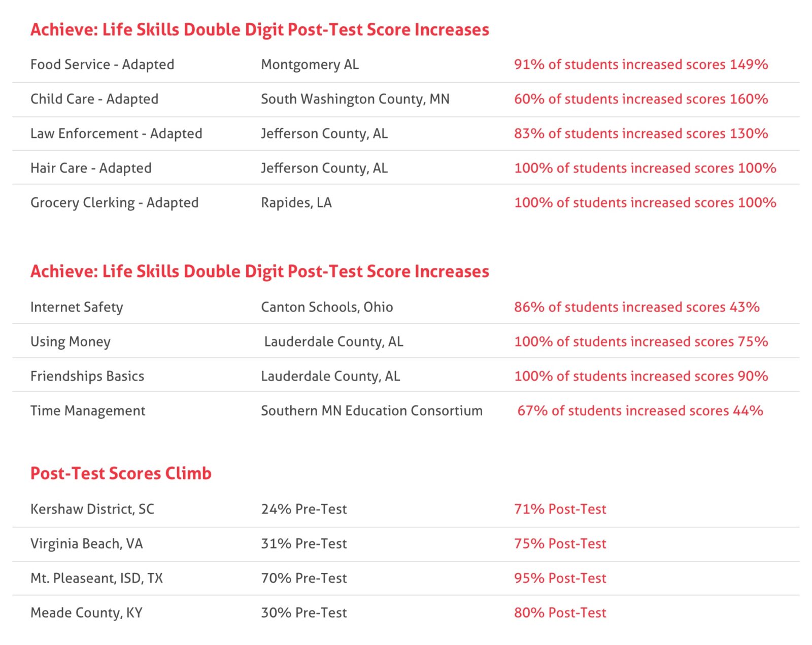Select 67% of students increased scores 44%
Image resolution: width=812 pixels, height=645 pixels.
tap(640, 411)
